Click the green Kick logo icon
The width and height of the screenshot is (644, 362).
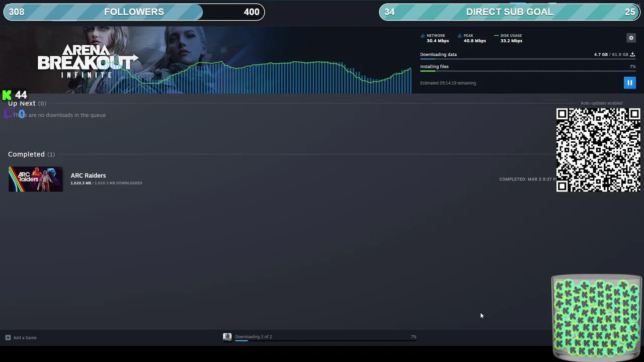tap(7, 95)
